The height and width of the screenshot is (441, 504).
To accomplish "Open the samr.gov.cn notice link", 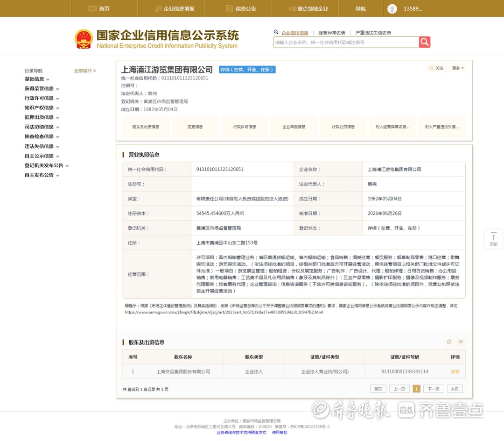I will click(x=224, y=312).
